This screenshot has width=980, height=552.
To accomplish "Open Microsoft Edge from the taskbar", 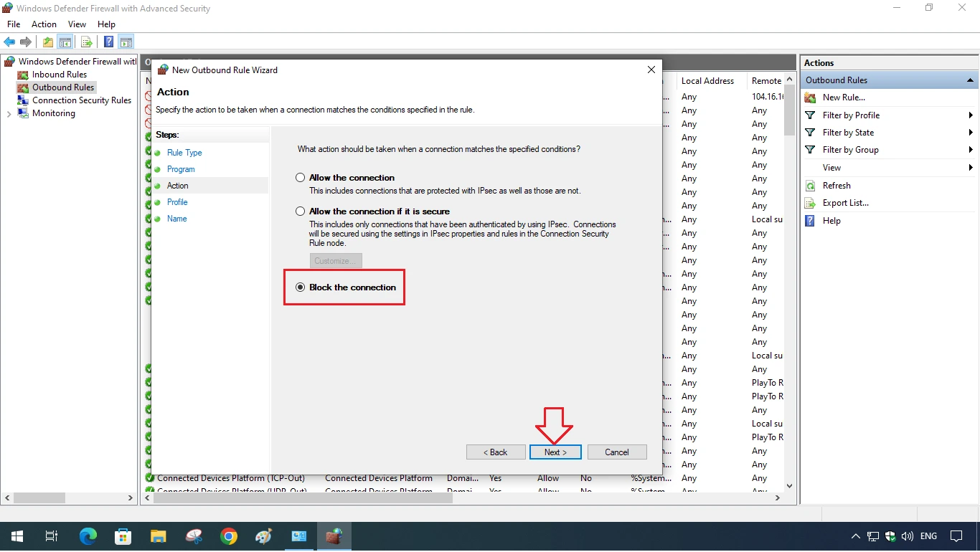I will pyautogui.click(x=88, y=536).
